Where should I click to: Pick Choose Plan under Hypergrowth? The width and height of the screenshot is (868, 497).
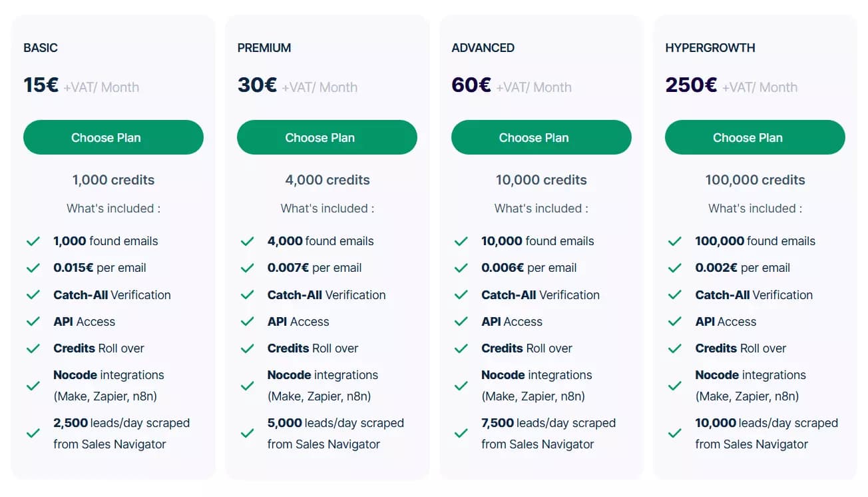755,137
